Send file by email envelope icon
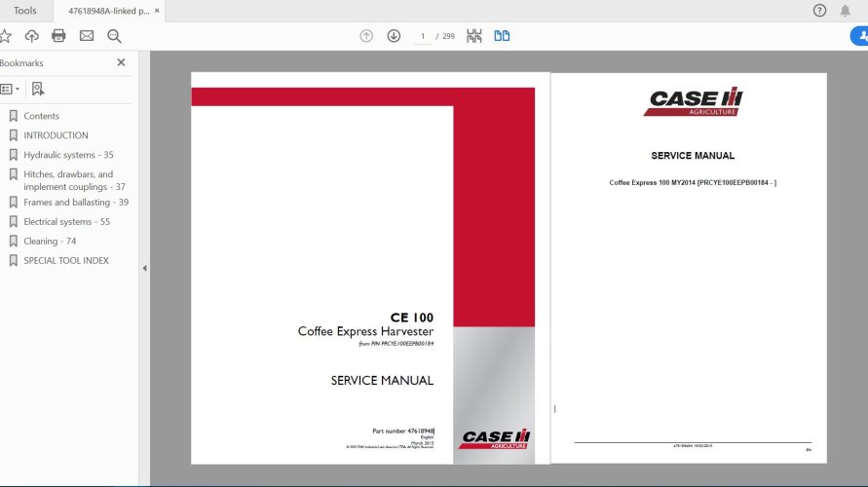This screenshot has height=487, width=868. coord(87,36)
